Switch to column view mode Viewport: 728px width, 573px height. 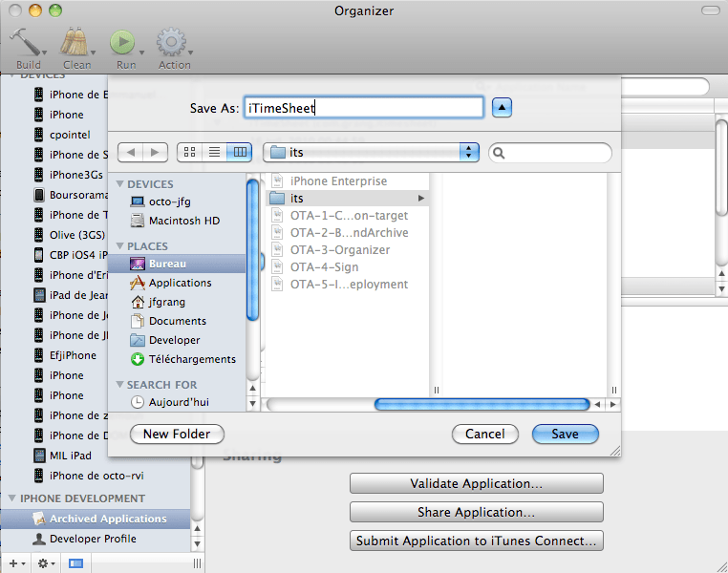240,152
